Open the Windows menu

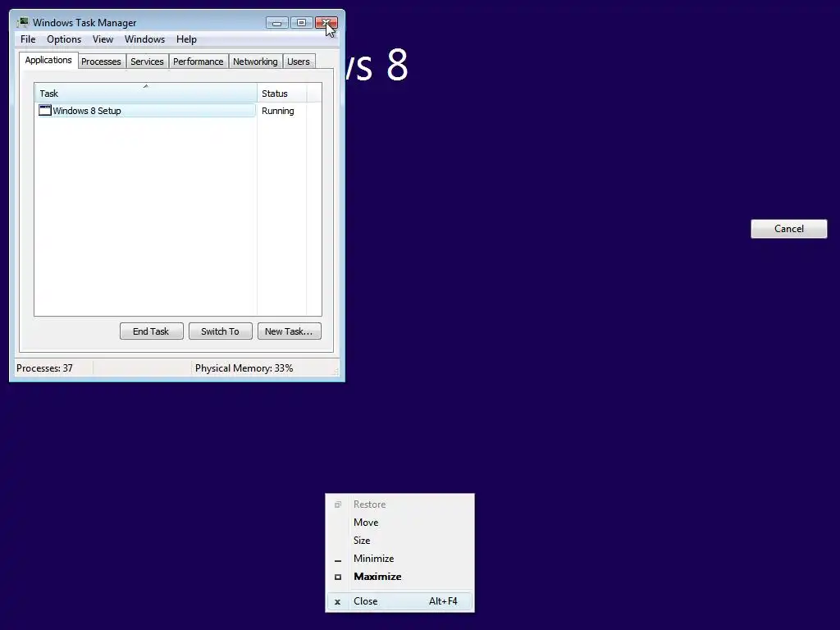tap(144, 39)
